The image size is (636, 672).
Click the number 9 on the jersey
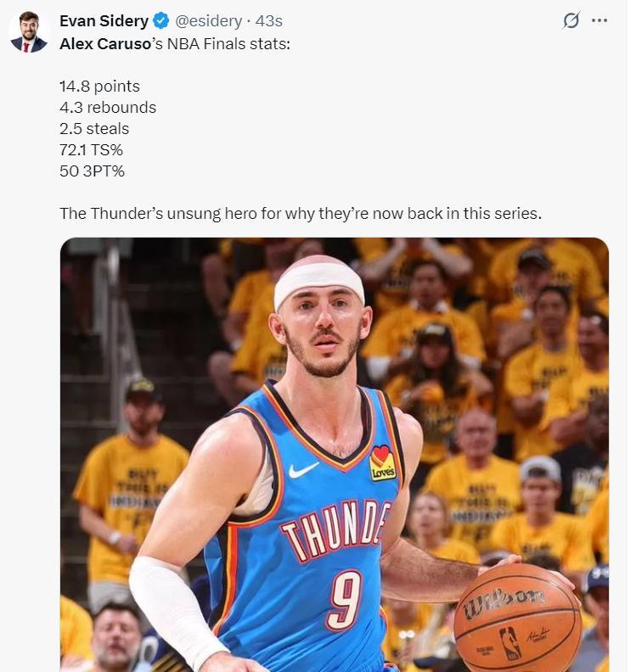coord(345,598)
